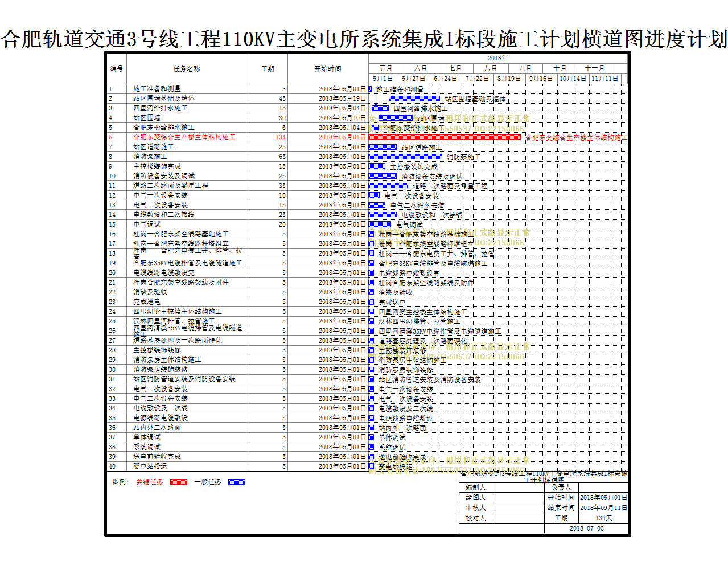This screenshot has width=728, height=563.
Task: Click the 五月 month header
Action: pos(385,68)
